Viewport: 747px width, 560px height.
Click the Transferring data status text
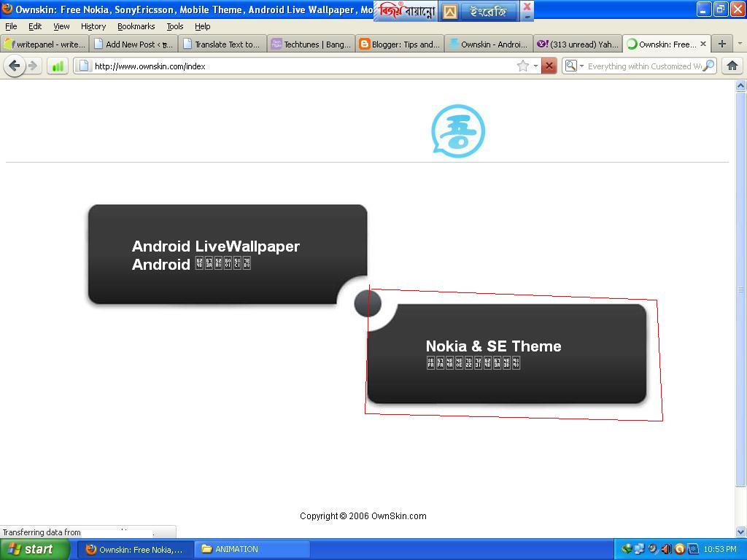pos(42,532)
